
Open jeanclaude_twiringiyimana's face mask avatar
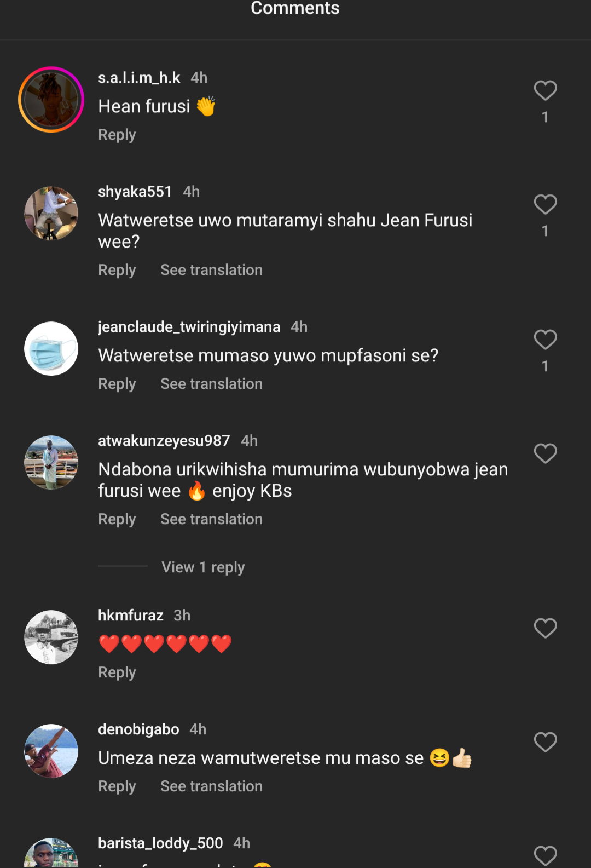tap(51, 349)
